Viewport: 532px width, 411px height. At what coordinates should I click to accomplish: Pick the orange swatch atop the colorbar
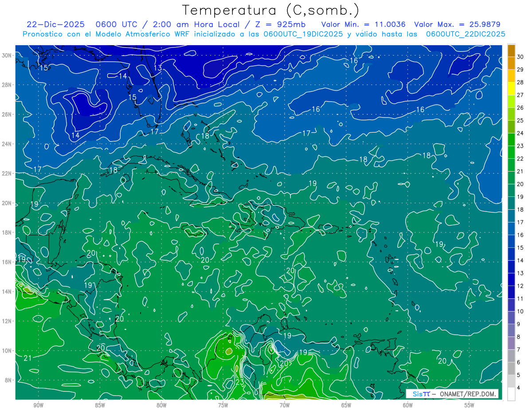click(x=511, y=51)
